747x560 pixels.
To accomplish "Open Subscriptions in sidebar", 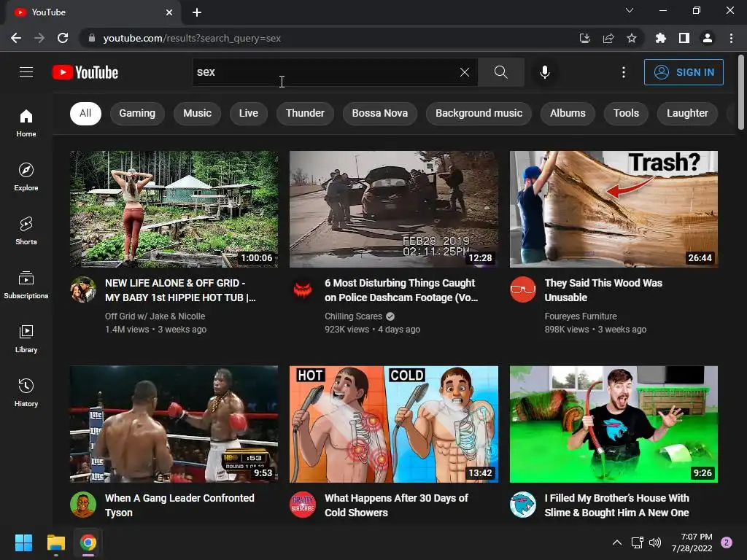I will click(26, 285).
